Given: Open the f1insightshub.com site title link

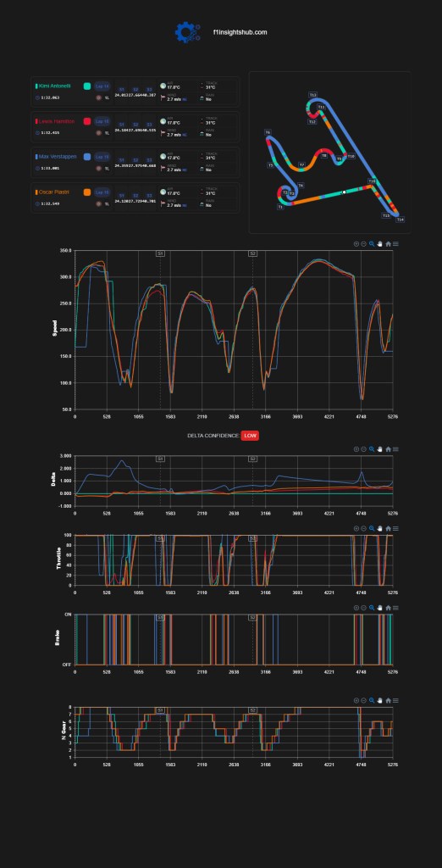Looking at the screenshot, I should tap(240, 32).
